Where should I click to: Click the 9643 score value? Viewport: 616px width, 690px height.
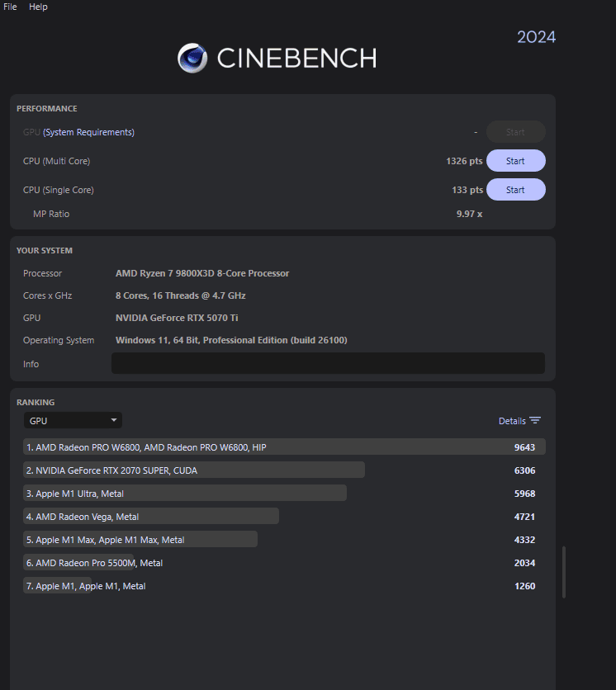click(x=524, y=447)
